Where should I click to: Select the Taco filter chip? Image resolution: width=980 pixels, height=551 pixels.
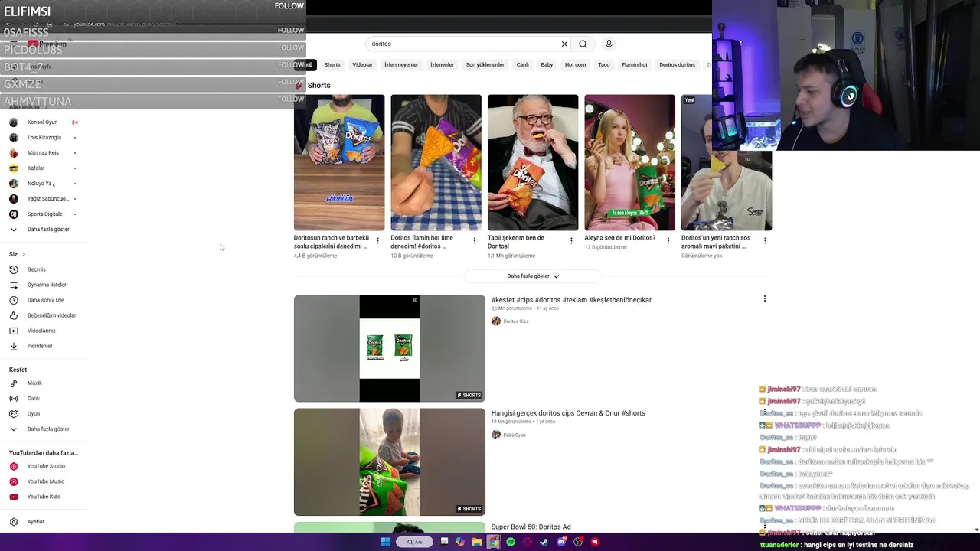click(x=604, y=65)
